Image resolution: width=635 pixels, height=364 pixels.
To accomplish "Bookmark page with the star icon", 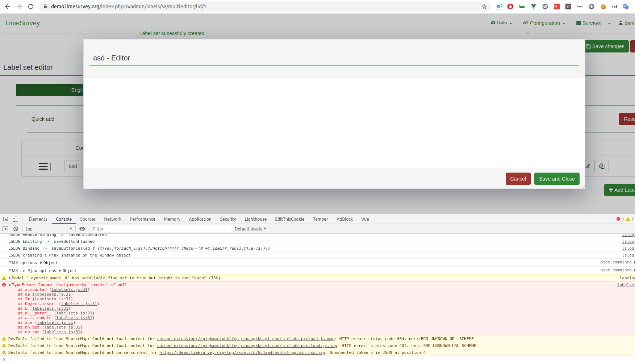I will click(x=484, y=7).
